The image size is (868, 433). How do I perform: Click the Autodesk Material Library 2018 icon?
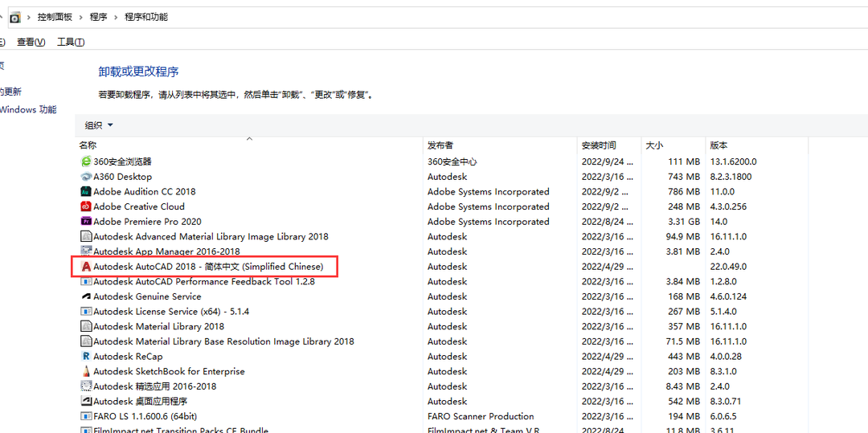[x=86, y=326]
